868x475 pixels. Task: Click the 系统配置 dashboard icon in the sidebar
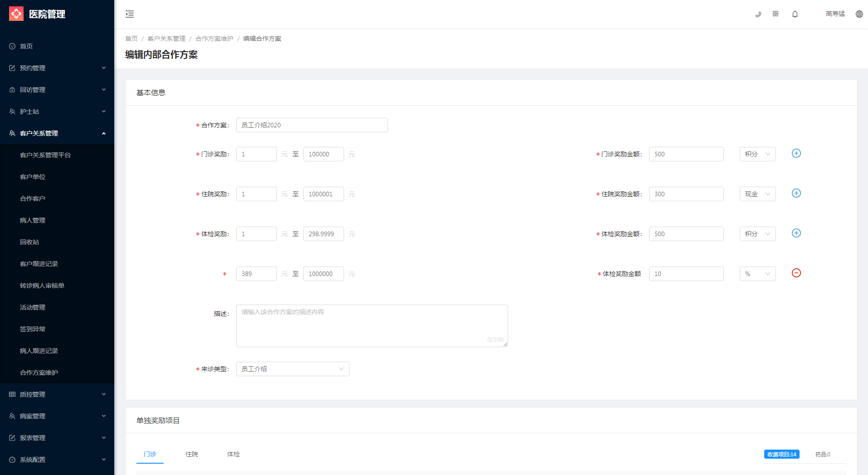[x=12, y=460]
